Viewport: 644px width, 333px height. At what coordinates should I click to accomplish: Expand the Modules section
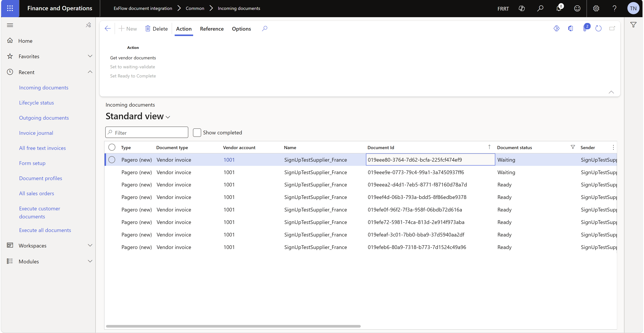pyautogui.click(x=90, y=261)
